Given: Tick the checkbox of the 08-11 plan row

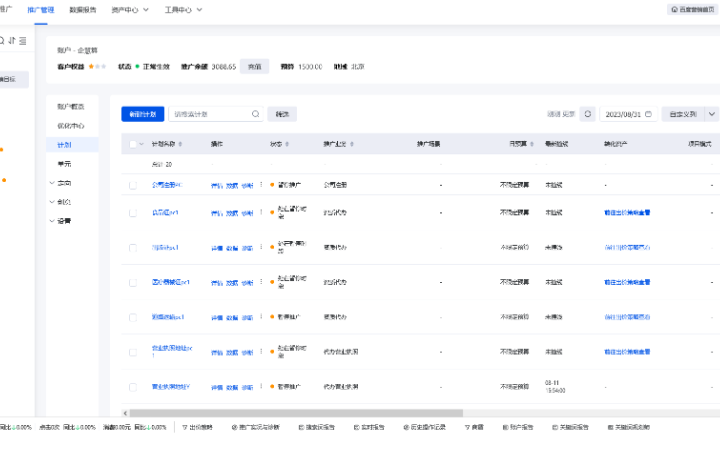Looking at the screenshot, I should click(x=133, y=387).
